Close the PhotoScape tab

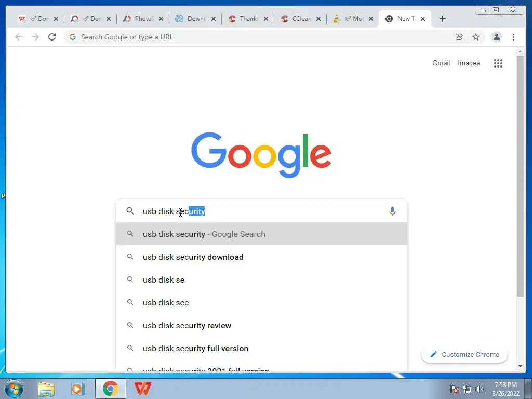161,19
